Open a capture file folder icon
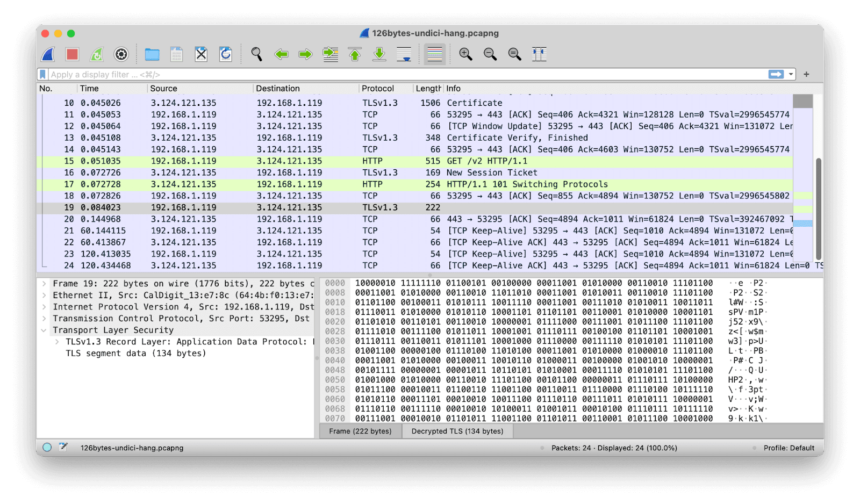This screenshot has height=504, width=860. (x=152, y=54)
